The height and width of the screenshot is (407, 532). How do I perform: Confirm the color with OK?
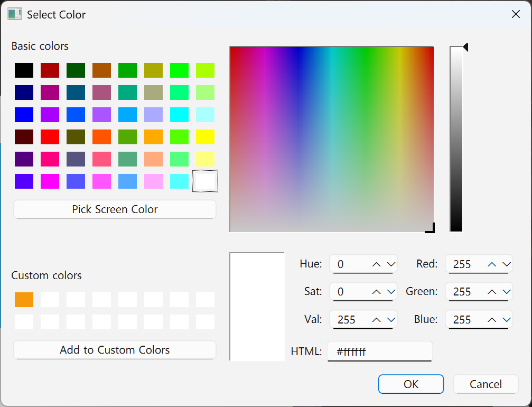410,384
